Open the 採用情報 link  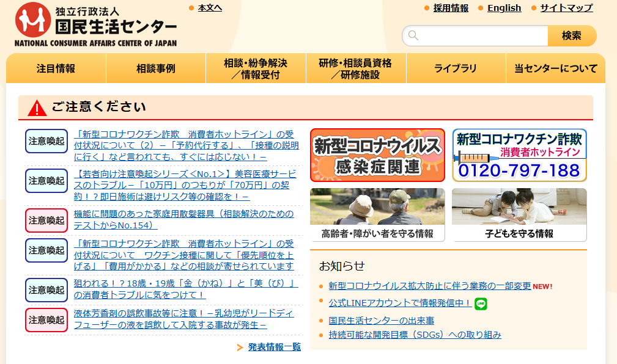coord(451,8)
